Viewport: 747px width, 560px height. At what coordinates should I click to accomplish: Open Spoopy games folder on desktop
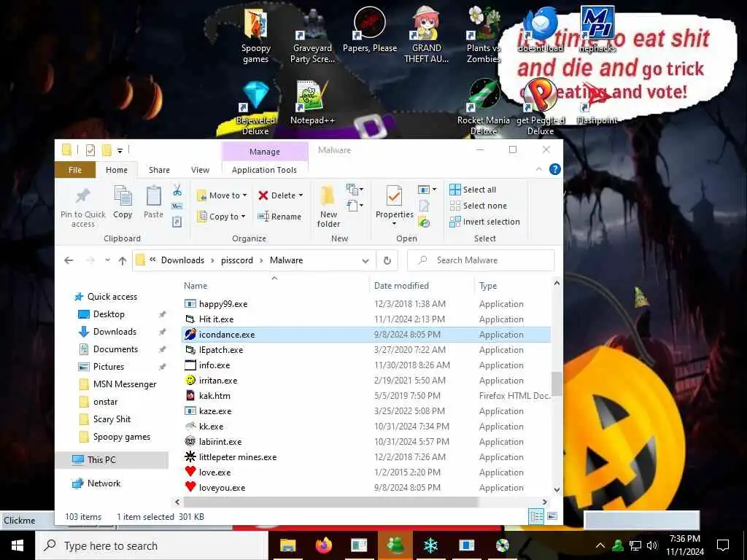coord(256,36)
